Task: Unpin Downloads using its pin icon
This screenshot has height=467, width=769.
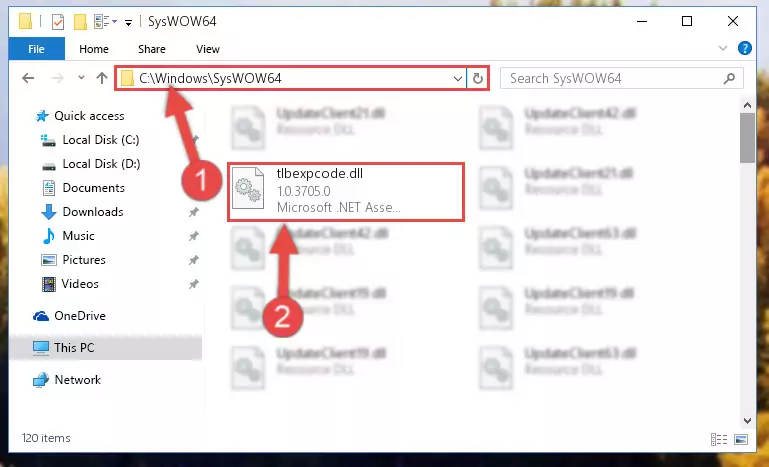Action: click(x=194, y=212)
